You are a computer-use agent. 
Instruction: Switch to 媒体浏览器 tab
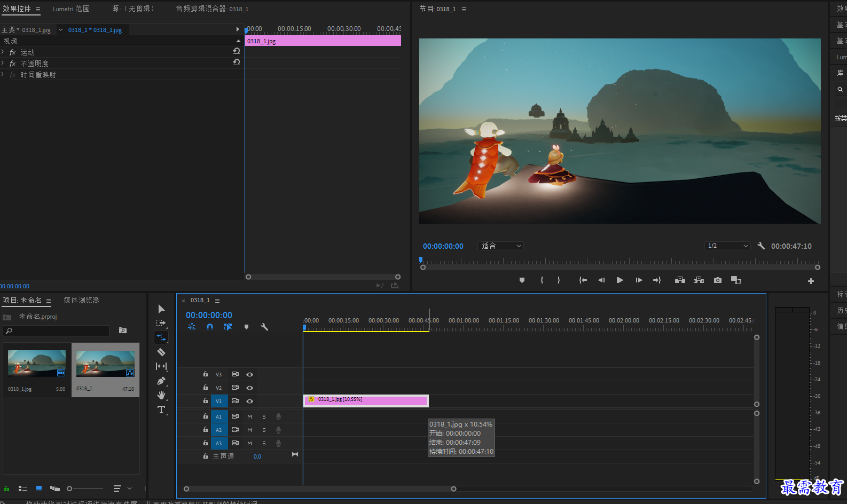81,300
